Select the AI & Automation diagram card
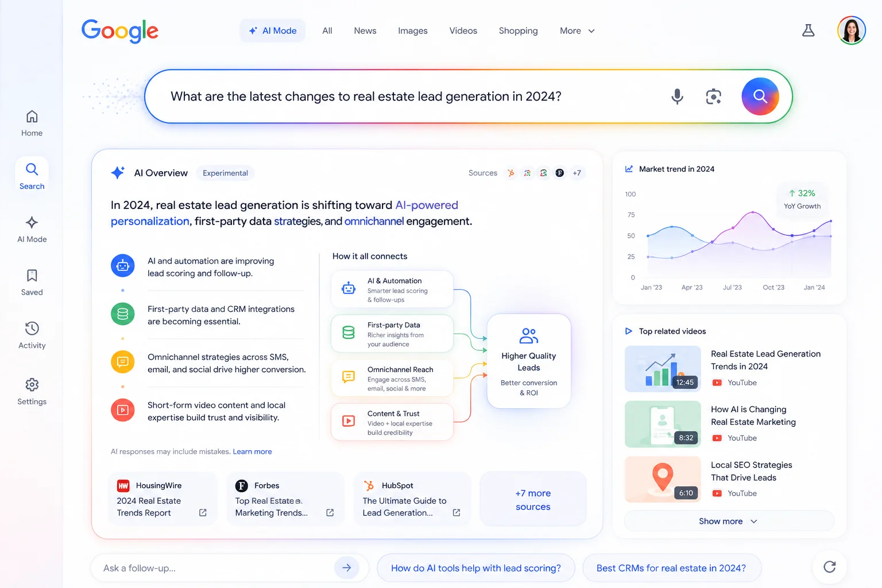This screenshot has height=588, width=882. pyautogui.click(x=392, y=289)
